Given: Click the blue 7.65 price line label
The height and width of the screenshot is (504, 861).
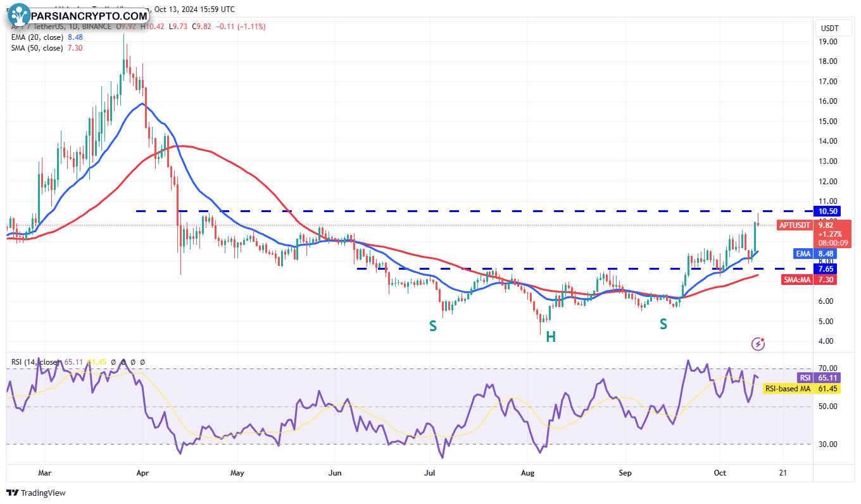Looking at the screenshot, I should [826, 269].
